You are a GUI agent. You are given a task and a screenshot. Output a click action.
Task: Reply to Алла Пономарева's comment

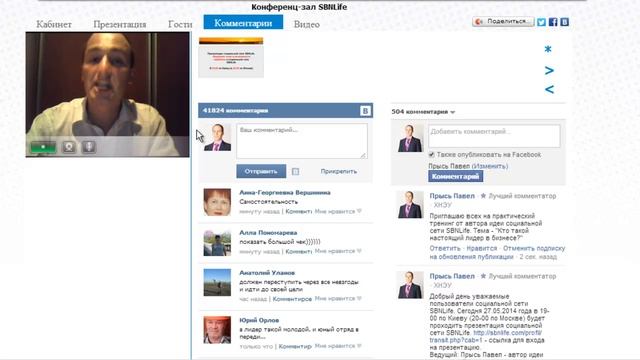click(298, 251)
